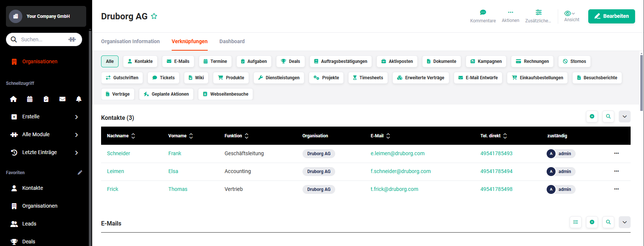Filter links by Dokumente chip
The height and width of the screenshot is (246, 644).
coord(441,61)
